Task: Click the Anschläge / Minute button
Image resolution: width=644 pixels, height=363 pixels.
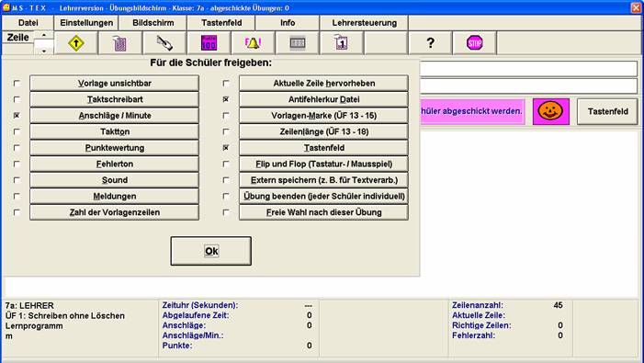Action: point(114,116)
